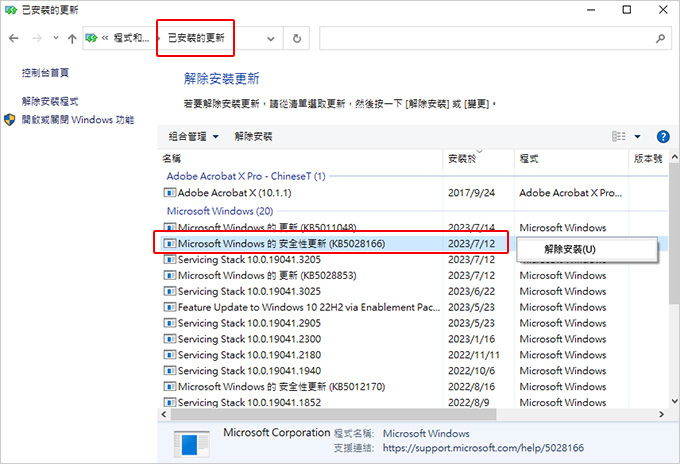680x464 pixels.
Task: Click vertical scrollbar down arrow
Action: point(674,402)
